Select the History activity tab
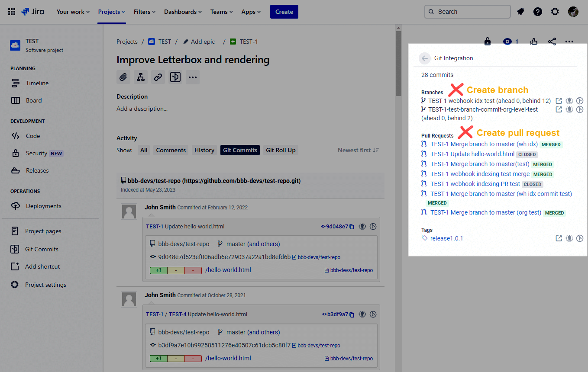 tap(204, 150)
